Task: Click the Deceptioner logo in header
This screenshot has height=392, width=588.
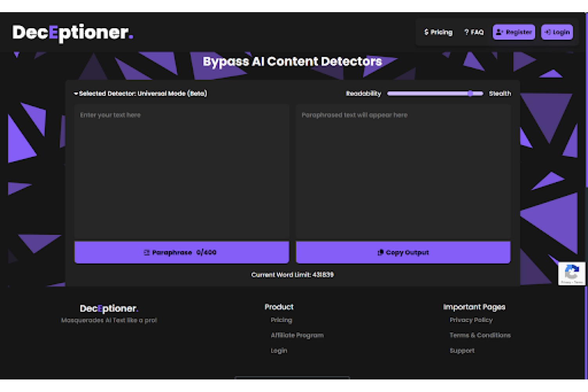Action: [73, 33]
